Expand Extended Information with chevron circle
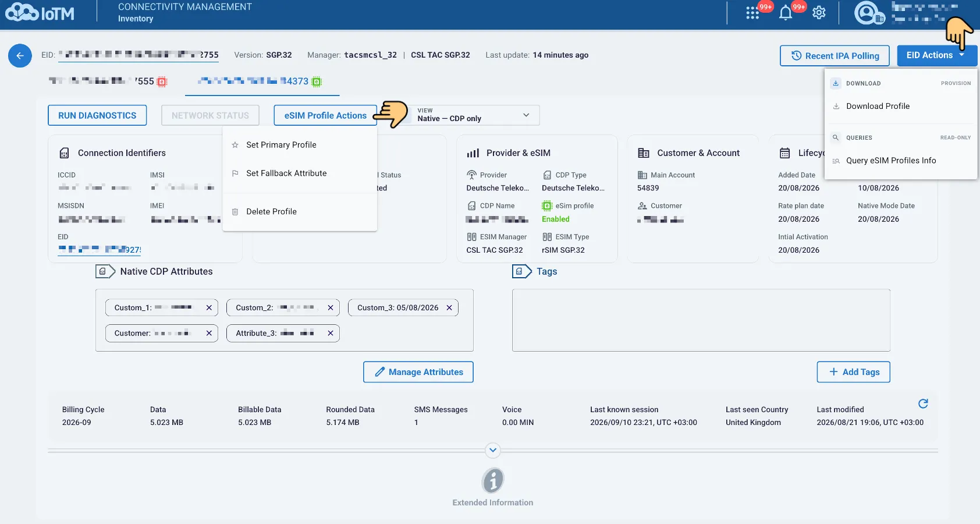Viewport: 980px width, 524px height. [x=493, y=450]
